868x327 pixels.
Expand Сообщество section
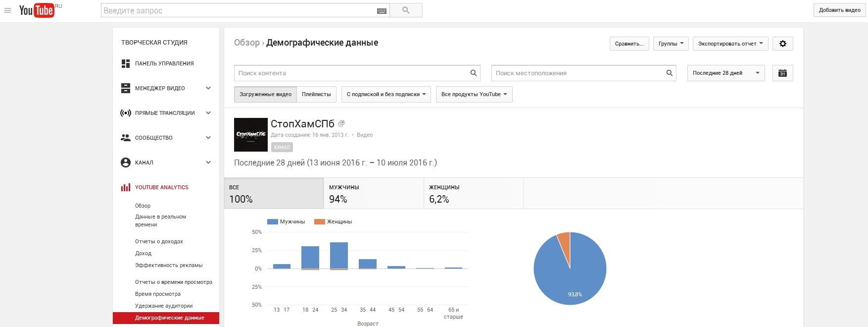coord(208,138)
